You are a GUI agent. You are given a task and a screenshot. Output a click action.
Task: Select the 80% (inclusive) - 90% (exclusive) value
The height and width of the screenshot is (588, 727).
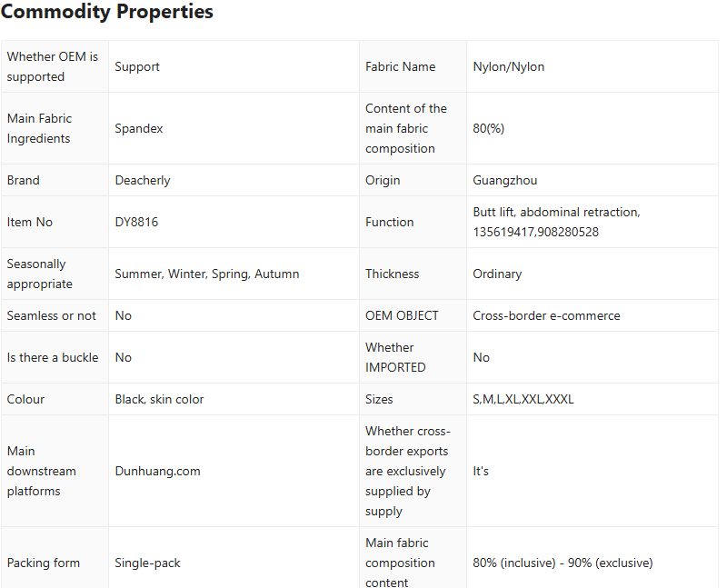(x=563, y=563)
